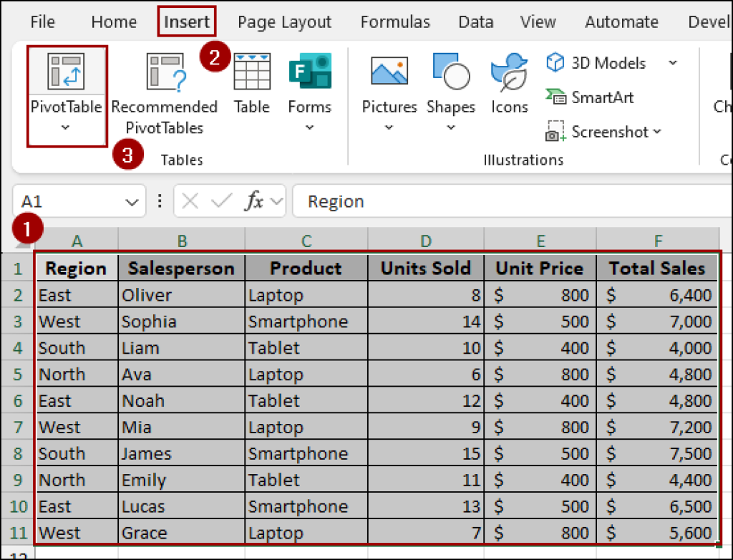733x560 pixels.
Task: Expand the PivotTable dropdown arrow
Action: [66, 128]
